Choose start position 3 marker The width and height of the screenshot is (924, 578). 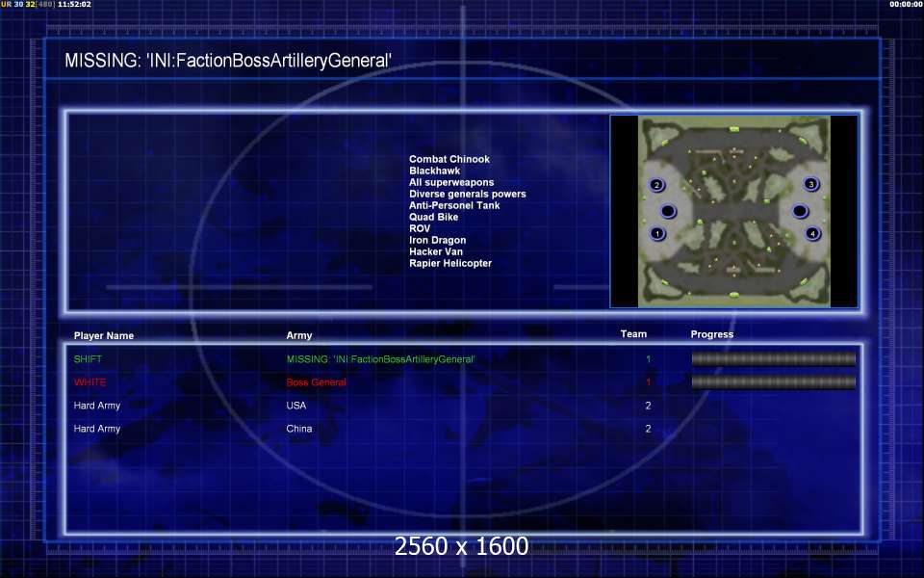(x=810, y=184)
